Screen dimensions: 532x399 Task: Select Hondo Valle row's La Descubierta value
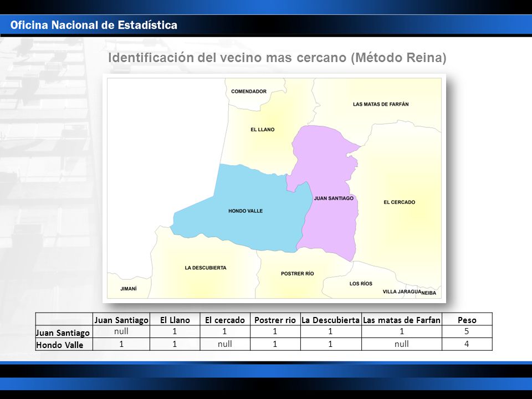[330, 344]
